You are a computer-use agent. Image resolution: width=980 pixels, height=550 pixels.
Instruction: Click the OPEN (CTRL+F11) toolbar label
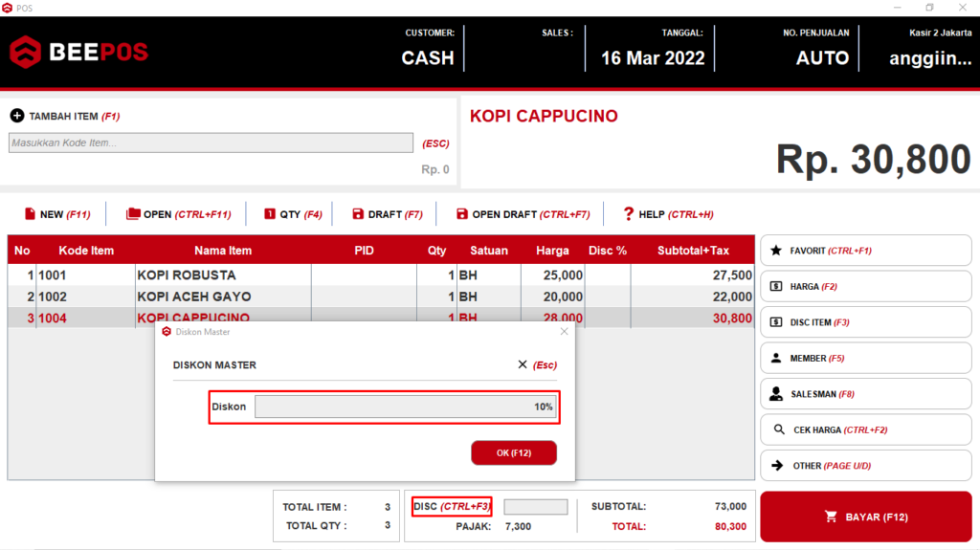tap(187, 214)
